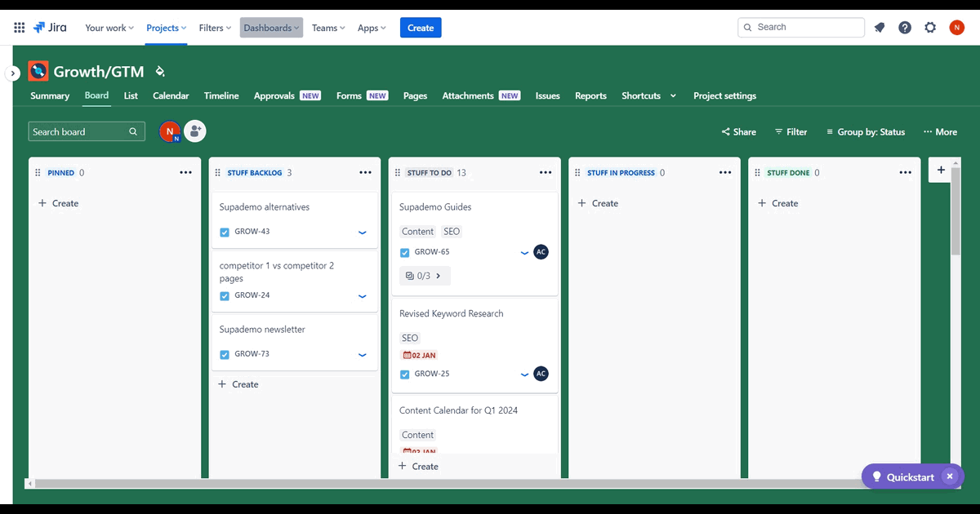This screenshot has height=514, width=980.
Task: Open the Projects dropdown
Action: click(x=167, y=28)
